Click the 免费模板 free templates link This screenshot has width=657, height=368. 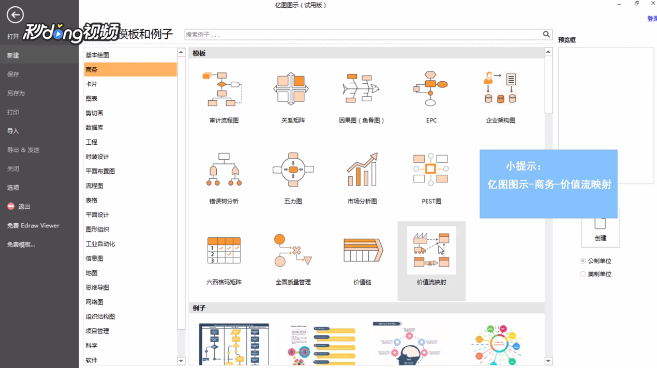click(x=21, y=244)
